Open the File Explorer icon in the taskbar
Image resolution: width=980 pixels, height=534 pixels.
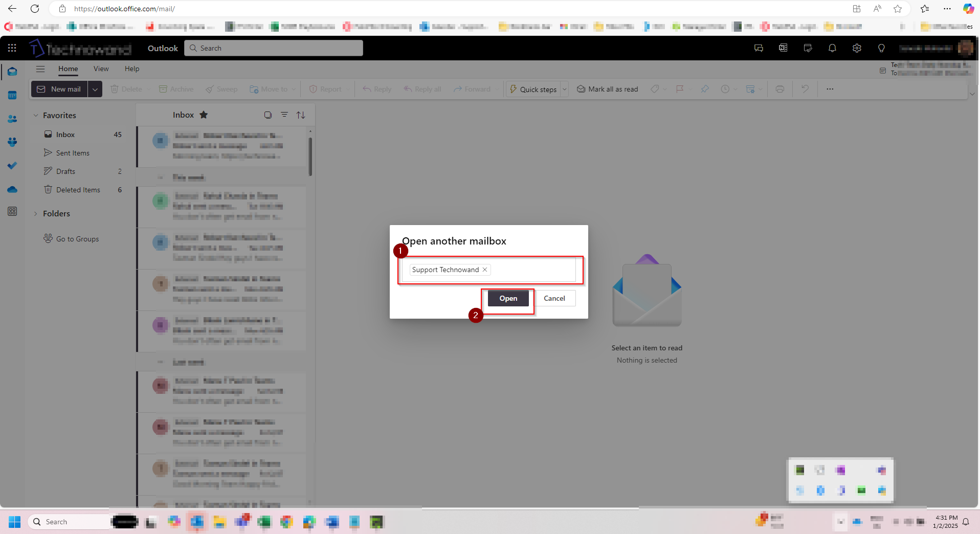219,522
